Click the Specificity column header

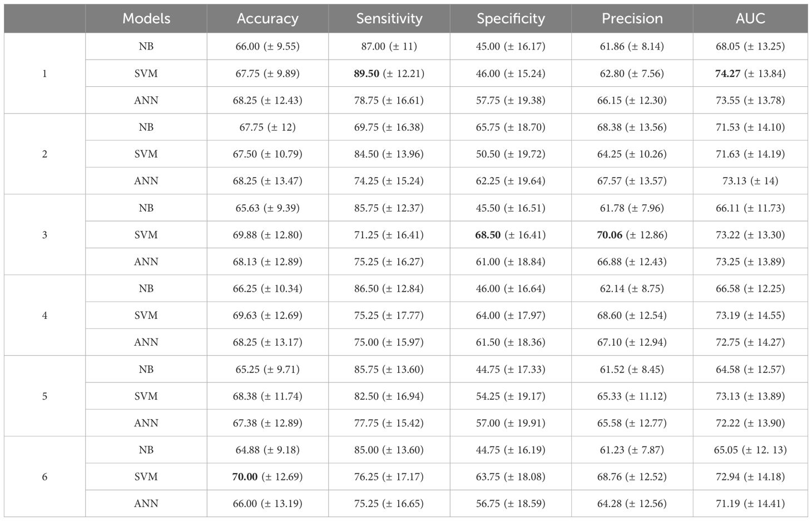[x=511, y=18]
